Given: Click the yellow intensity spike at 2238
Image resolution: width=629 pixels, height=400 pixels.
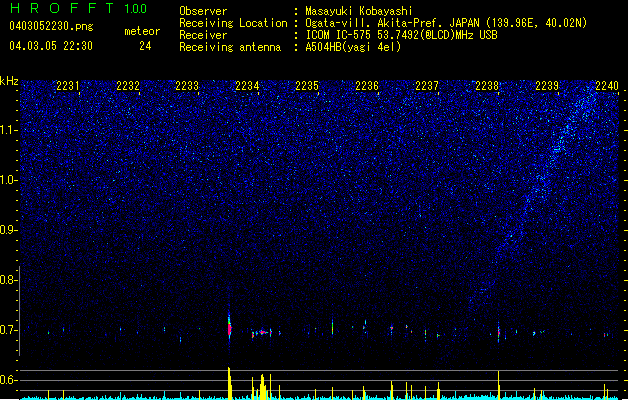Looking at the screenshot, I should (x=499, y=385).
